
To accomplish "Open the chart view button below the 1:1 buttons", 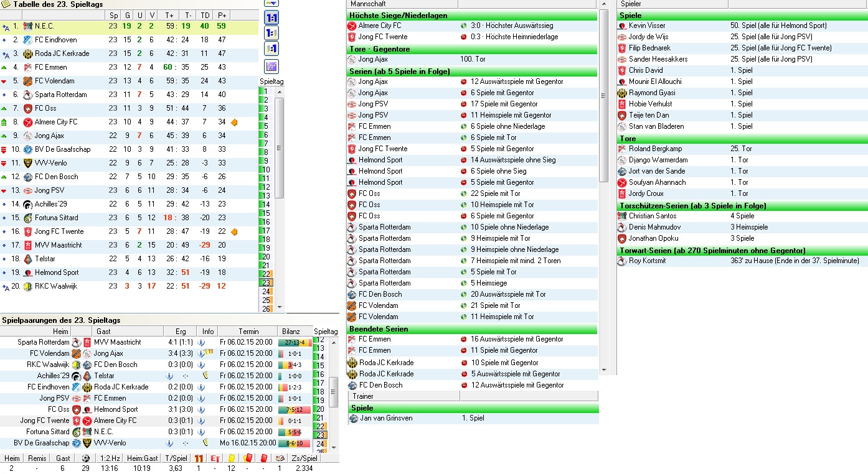I will pyautogui.click(x=271, y=67).
